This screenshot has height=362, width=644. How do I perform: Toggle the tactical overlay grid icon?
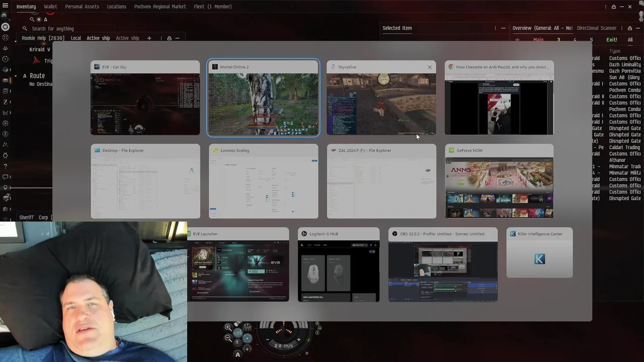[247, 328]
